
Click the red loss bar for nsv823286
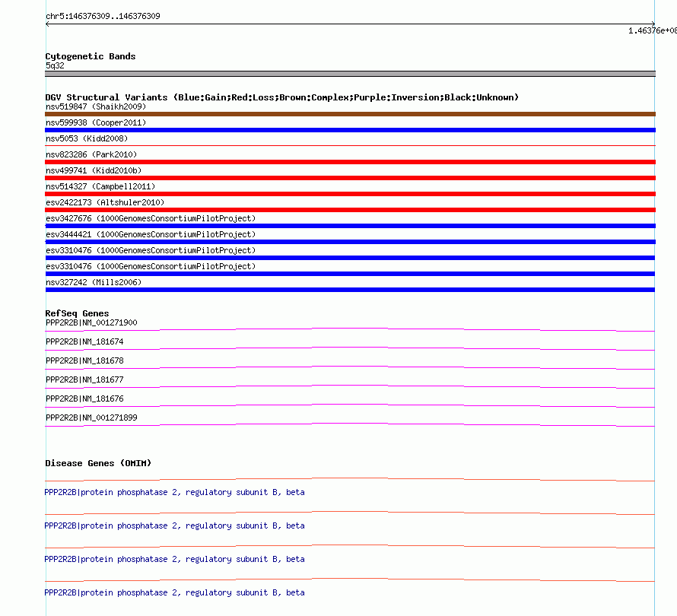click(x=350, y=162)
